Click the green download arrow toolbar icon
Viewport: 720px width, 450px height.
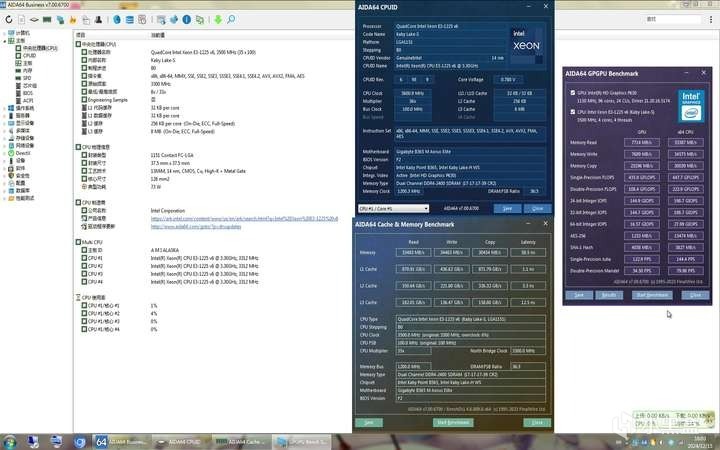coord(218,20)
